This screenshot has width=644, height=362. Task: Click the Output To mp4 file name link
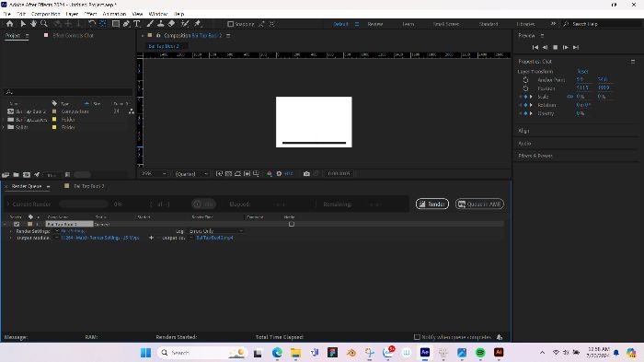pos(214,238)
